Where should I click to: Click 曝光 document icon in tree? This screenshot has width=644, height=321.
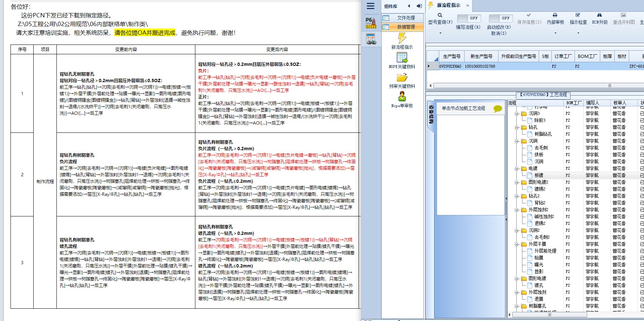[x=530, y=265]
